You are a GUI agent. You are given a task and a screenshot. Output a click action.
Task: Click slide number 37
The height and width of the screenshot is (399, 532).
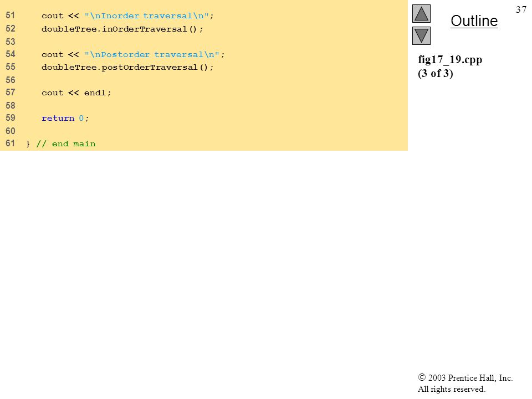521,9
